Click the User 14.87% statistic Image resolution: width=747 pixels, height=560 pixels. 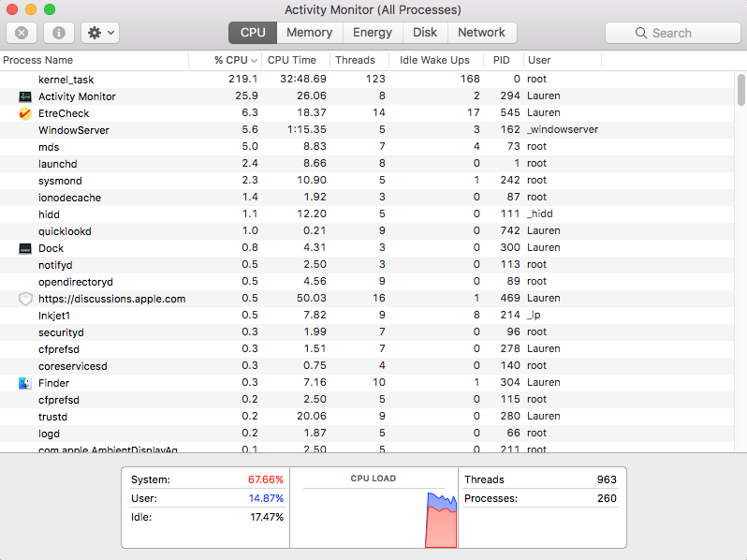coord(207,498)
